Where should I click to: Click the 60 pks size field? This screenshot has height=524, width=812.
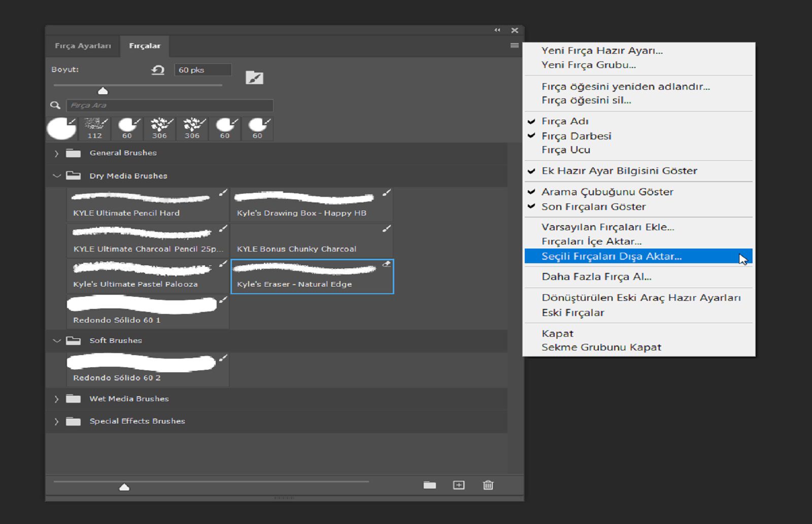click(203, 70)
